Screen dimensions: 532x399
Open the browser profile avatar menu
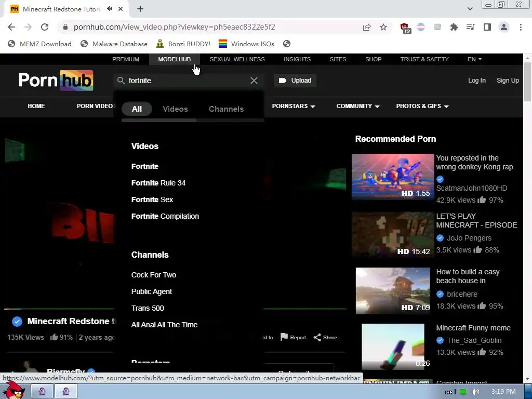click(504, 27)
